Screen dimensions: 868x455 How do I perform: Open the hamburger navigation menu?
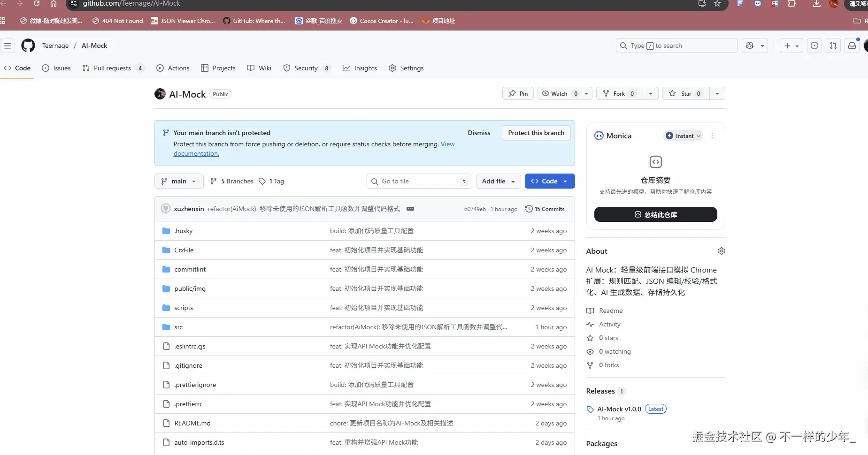[x=8, y=45]
